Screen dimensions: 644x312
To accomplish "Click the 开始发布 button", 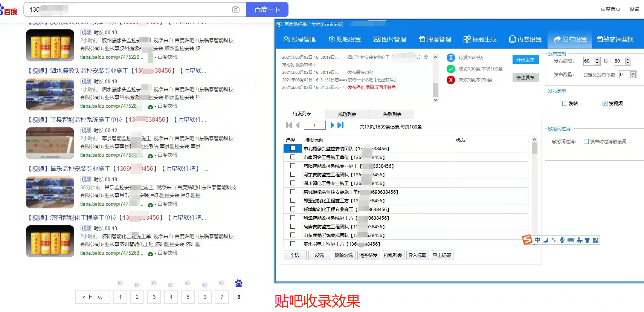I will (x=525, y=60).
